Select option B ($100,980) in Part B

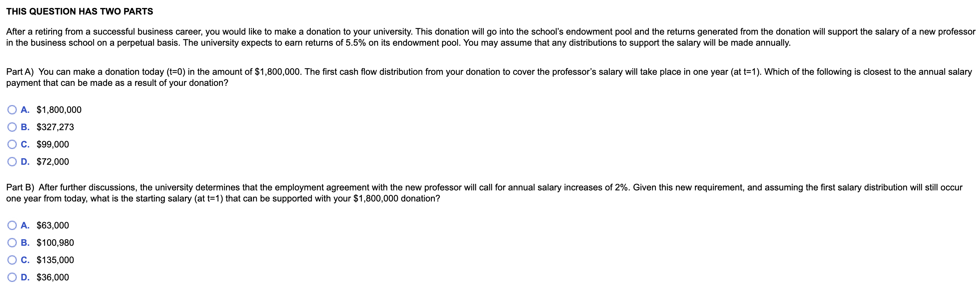tap(12, 242)
